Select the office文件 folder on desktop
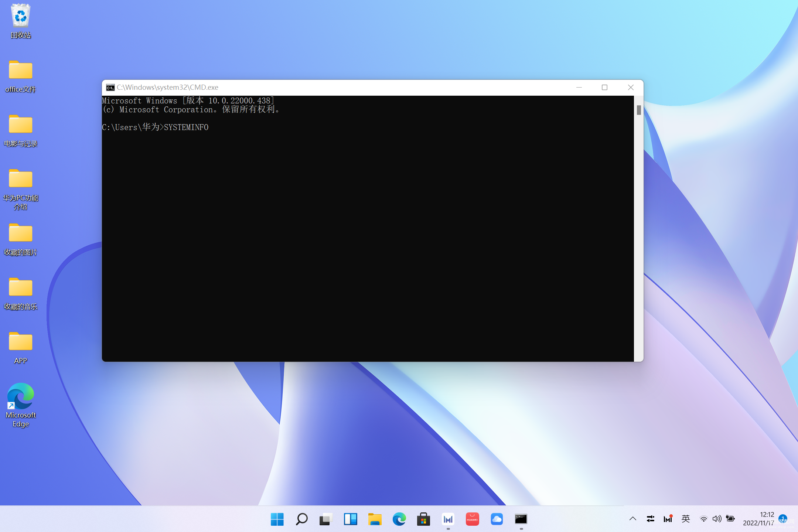 [20, 76]
